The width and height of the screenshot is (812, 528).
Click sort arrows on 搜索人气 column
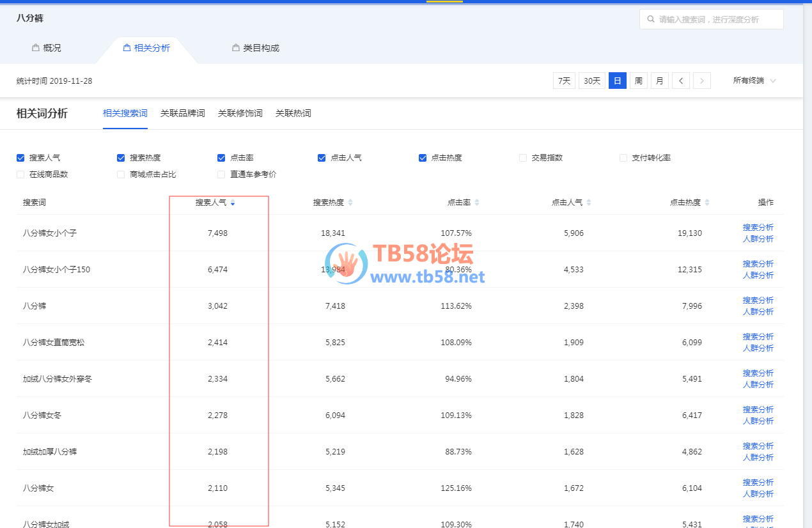(233, 203)
